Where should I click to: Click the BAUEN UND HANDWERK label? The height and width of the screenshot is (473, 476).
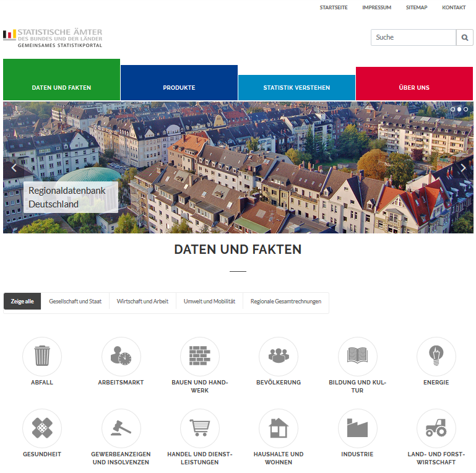click(200, 386)
